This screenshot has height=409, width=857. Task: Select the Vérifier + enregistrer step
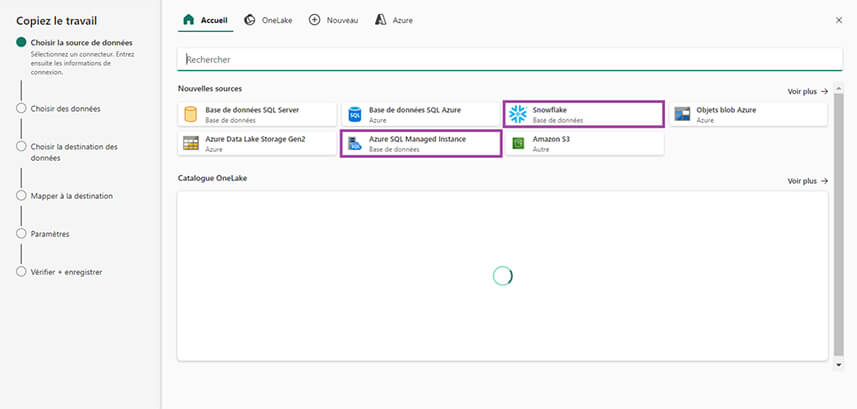click(x=66, y=272)
